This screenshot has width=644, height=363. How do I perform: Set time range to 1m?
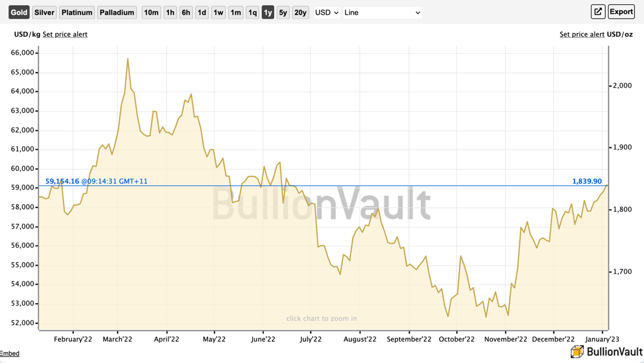coord(236,12)
